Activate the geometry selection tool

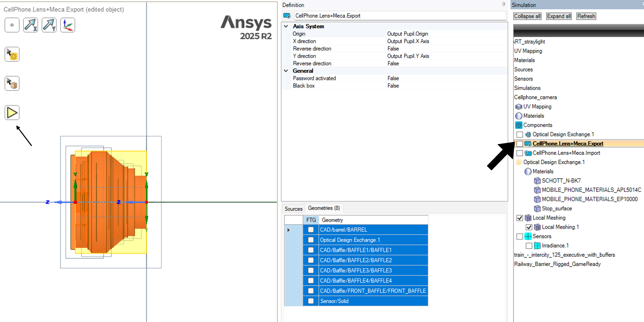12,83
